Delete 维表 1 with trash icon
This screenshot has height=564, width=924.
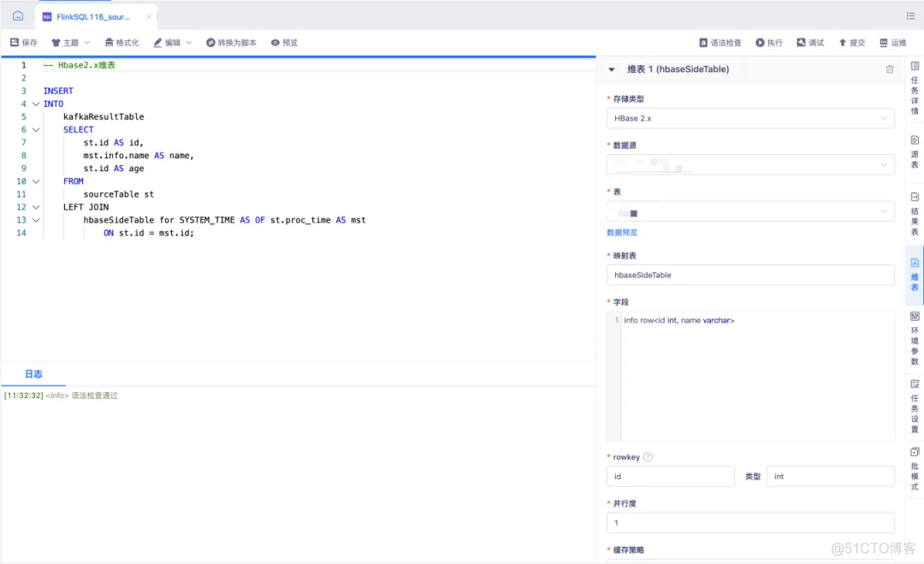890,69
